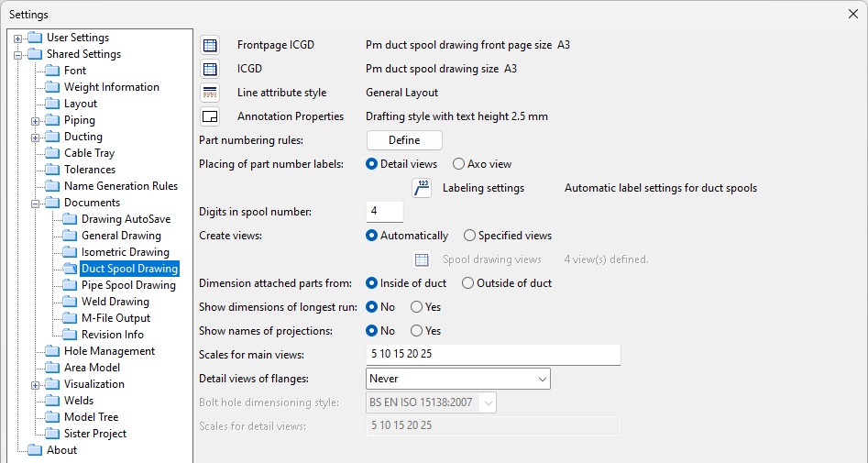Screen dimensions: 868x463
Task: Click the Spool drawing views icon
Action: (x=422, y=259)
